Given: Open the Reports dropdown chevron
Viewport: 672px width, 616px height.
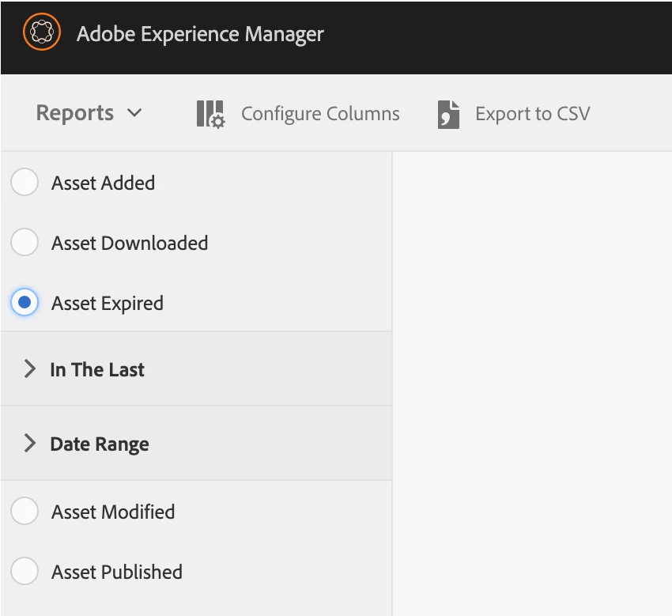Looking at the screenshot, I should [134, 113].
